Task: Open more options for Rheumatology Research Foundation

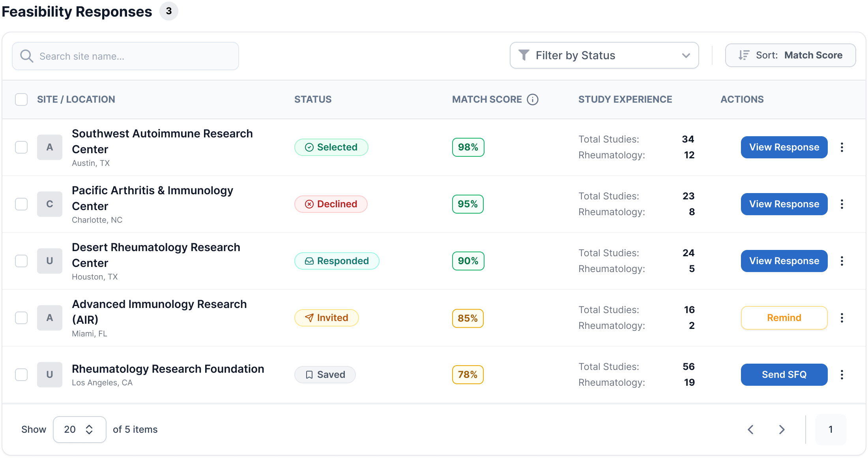Action: [842, 375]
